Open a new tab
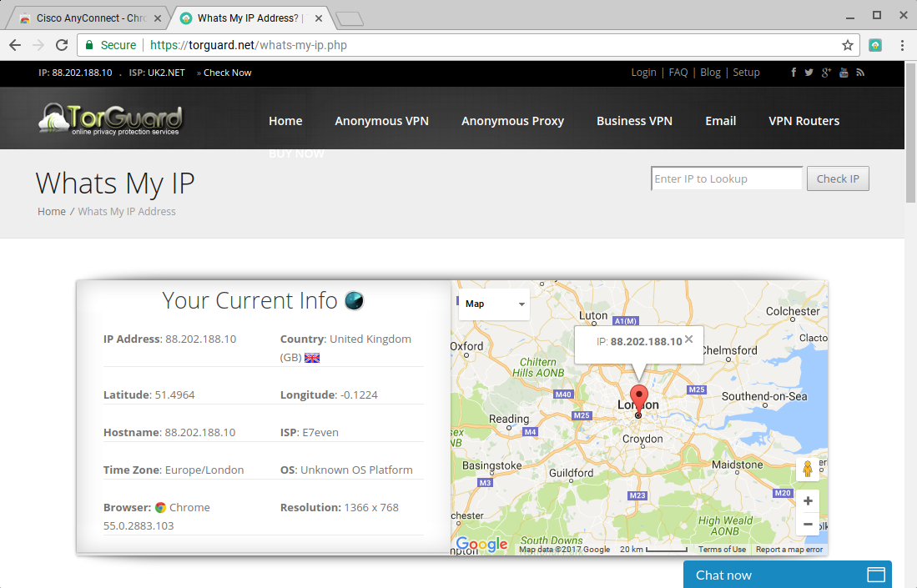 [x=350, y=18]
